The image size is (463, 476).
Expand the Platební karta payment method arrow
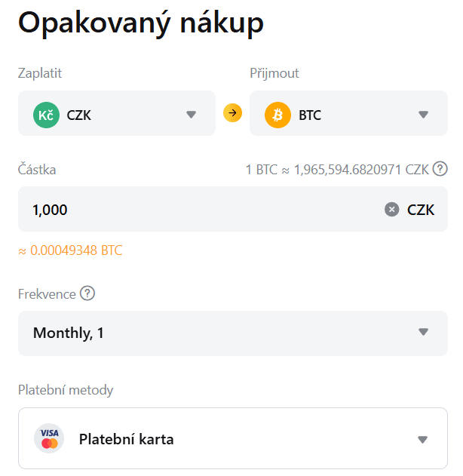coord(422,439)
